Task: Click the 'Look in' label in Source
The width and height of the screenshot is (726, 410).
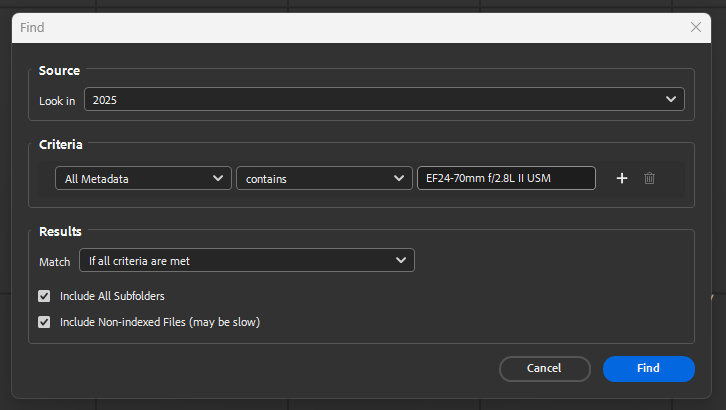Action: [x=57, y=101]
